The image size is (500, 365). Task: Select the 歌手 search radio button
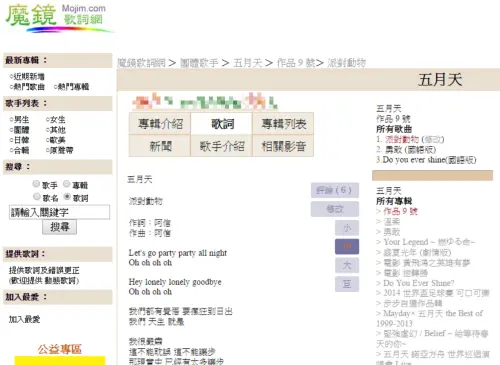click(x=36, y=184)
